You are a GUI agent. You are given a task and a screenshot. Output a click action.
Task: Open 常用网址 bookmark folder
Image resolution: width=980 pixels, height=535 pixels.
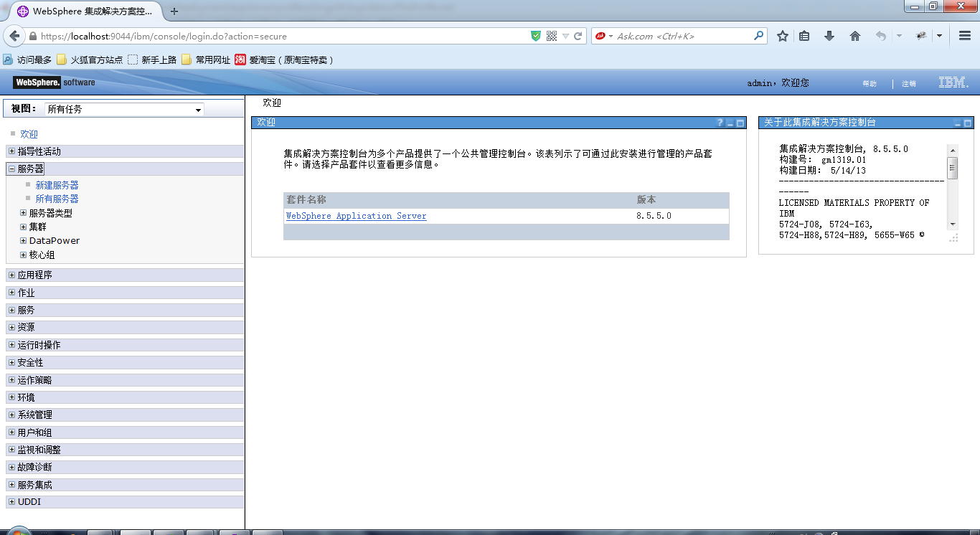click(206, 60)
